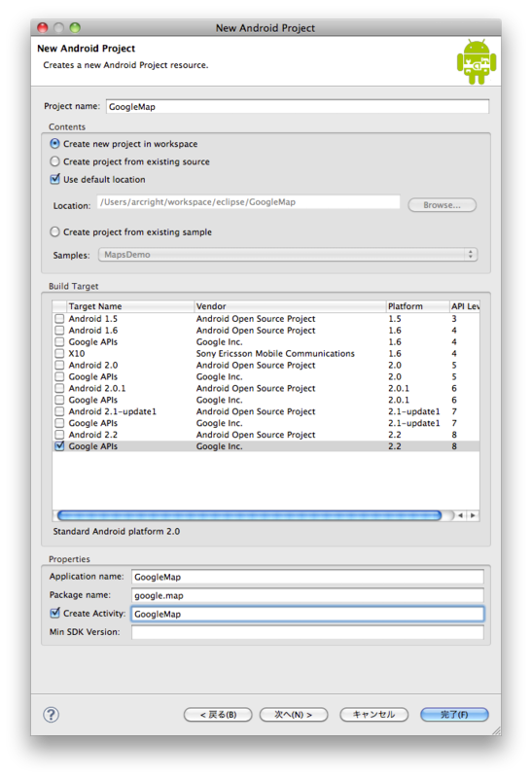The height and width of the screenshot is (778, 532).
Task: Click the help question mark icon
Action: (52, 715)
